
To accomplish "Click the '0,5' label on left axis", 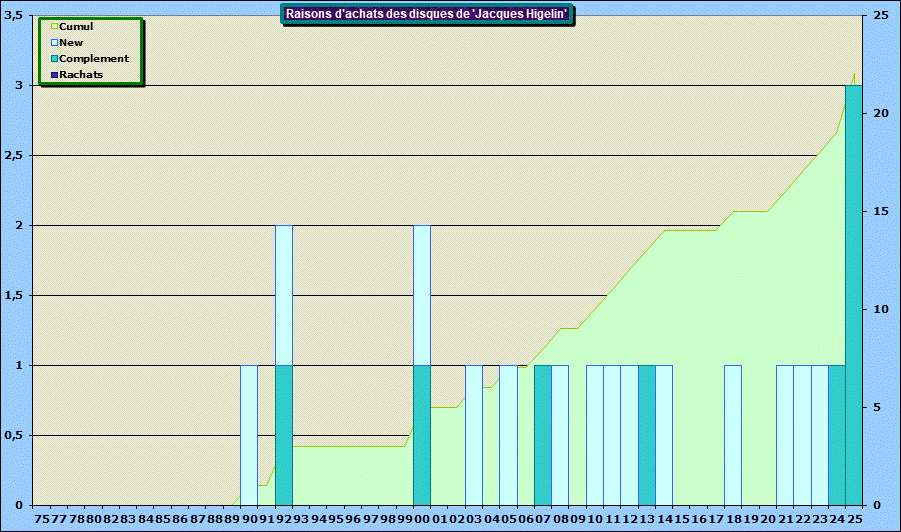I will coord(14,435).
